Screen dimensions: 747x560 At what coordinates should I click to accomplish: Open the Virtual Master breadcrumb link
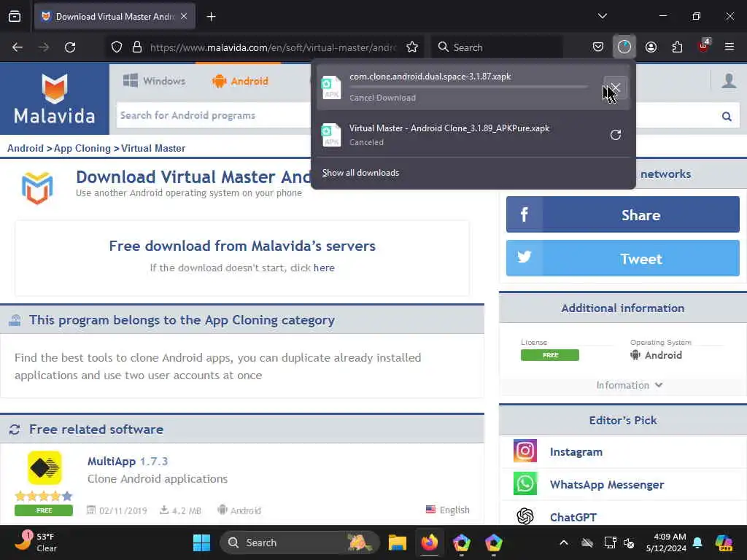click(153, 148)
